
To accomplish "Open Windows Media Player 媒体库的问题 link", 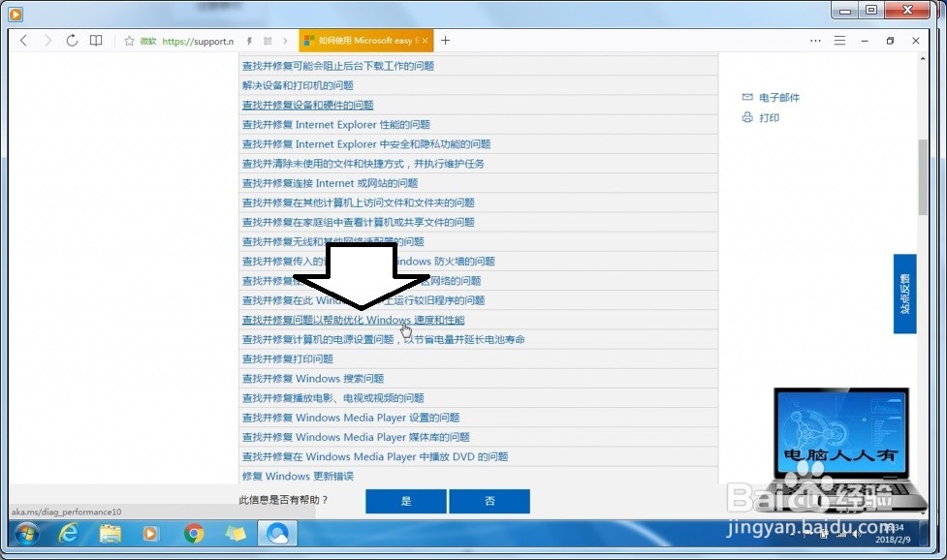I will 356,437.
